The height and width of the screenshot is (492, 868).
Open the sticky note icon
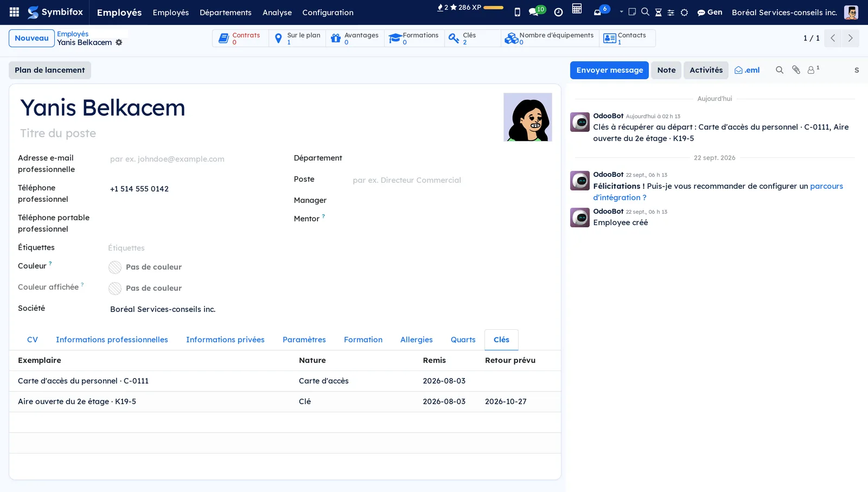point(632,12)
